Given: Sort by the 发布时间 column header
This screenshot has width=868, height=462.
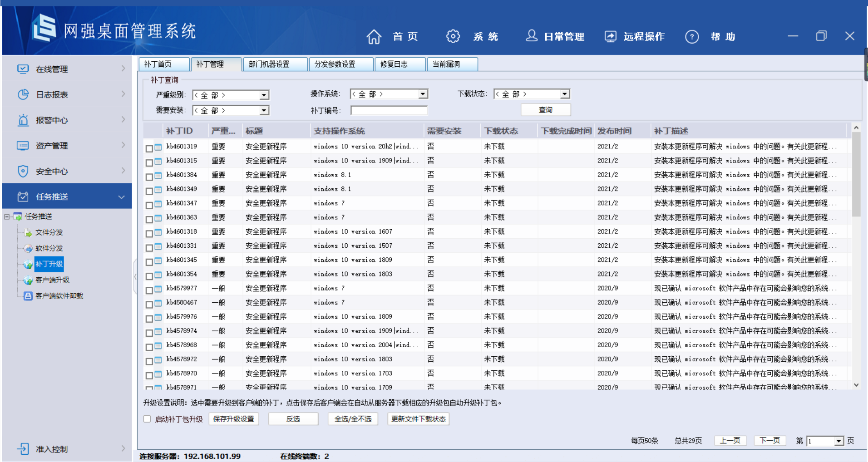Looking at the screenshot, I should coord(622,131).
